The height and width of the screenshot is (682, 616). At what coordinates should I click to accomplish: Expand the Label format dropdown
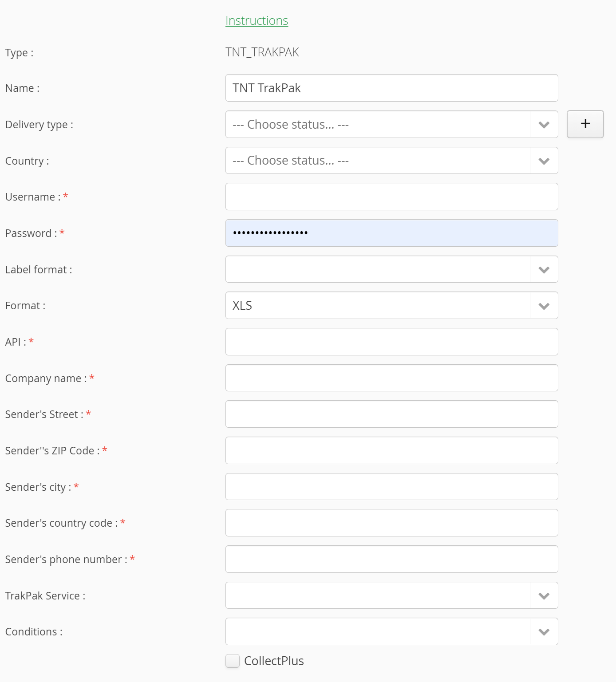point(391,269)
